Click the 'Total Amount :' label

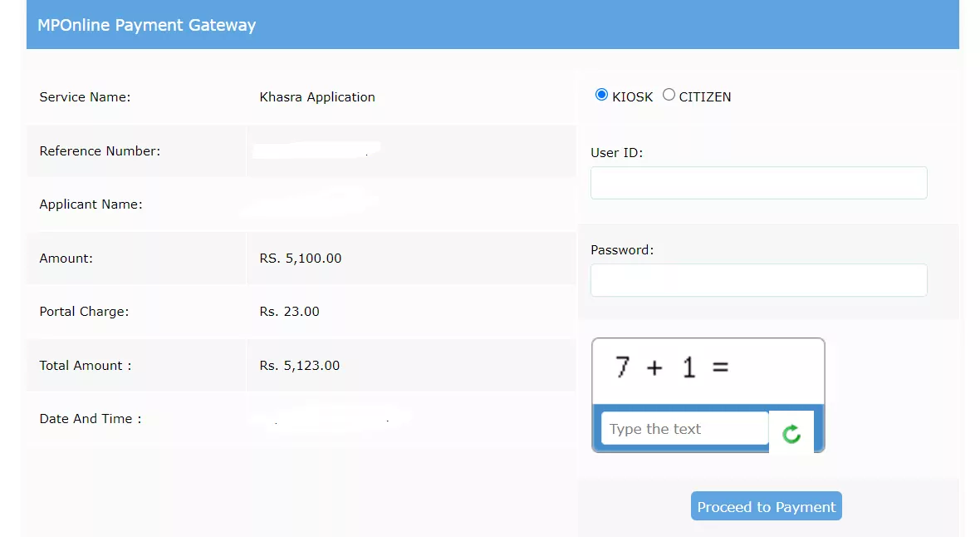click(x=86, y=366)
